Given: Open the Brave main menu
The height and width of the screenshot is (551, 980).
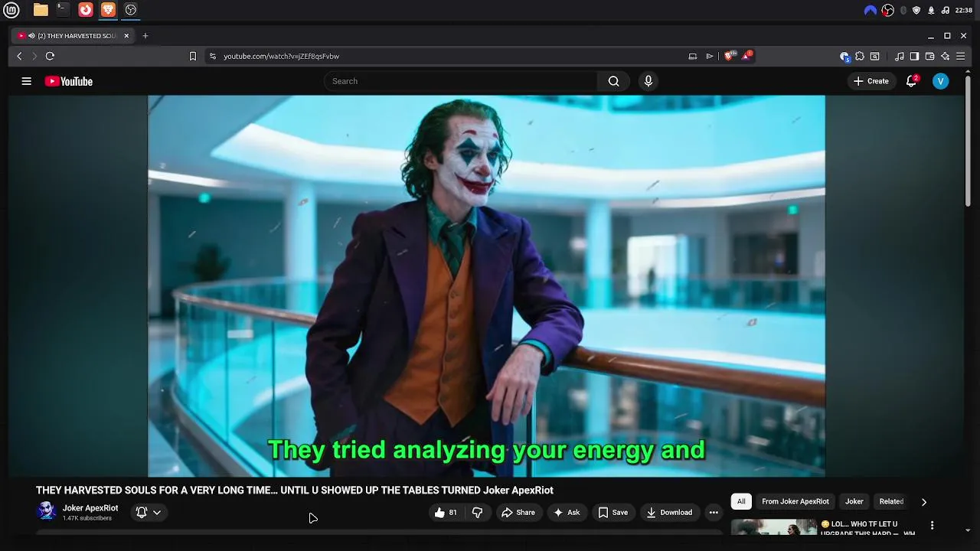Looking at the screenshot, I should [x=961, y=56].
